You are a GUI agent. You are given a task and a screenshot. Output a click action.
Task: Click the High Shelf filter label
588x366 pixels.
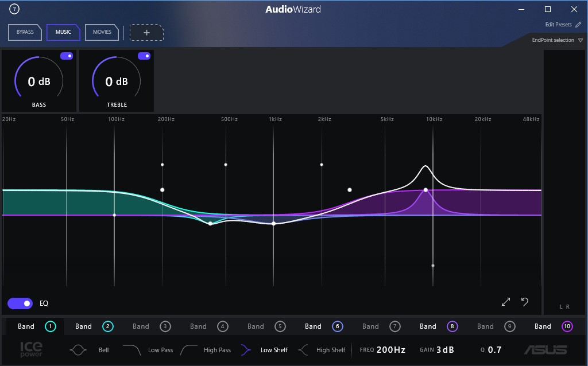331,350
